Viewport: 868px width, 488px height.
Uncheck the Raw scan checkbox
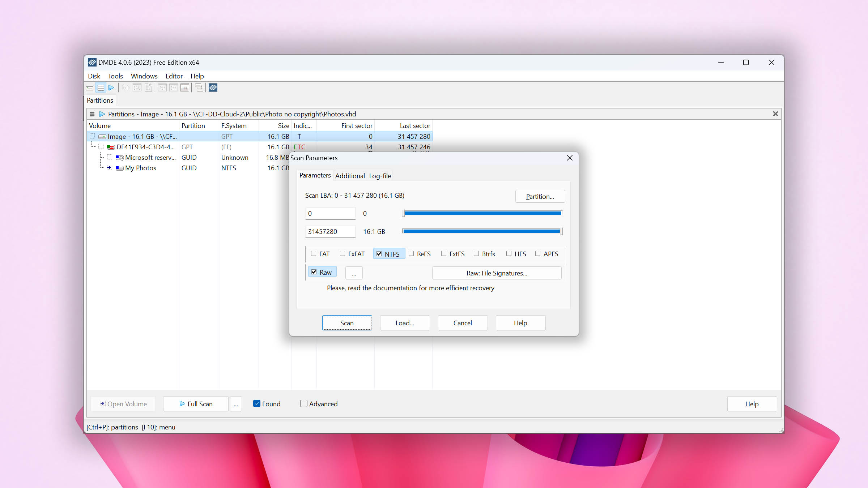point(314,272)
